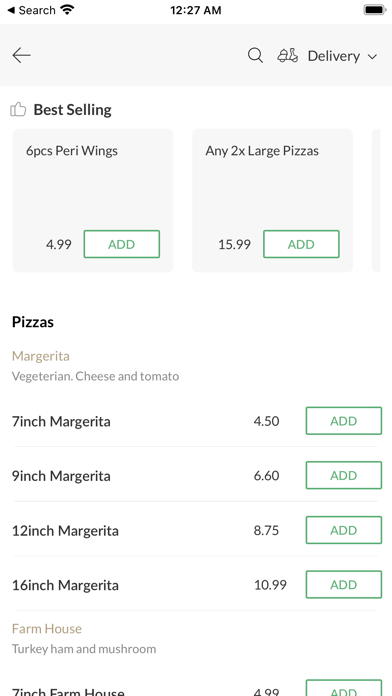This screenshot has width=392, height=696.
Task: Open the Delivery order type selector
Action: (333, 56)
